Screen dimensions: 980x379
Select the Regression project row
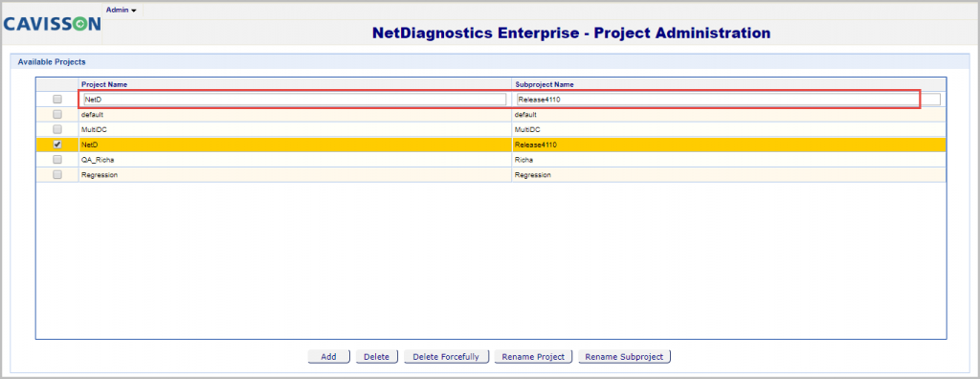pyautogui.click(x=491, y=175)
